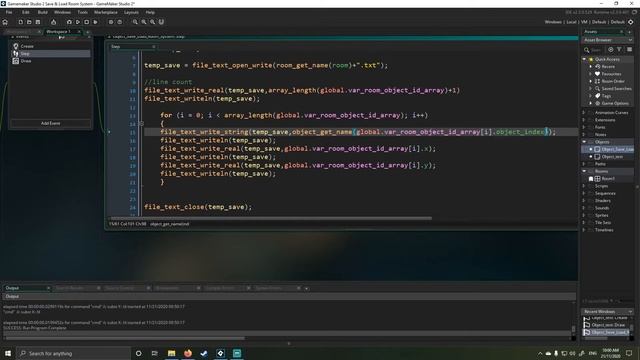Viewport: 640px width, 360px height.
Task: Toggle code folding on line 14
Action: coord(141,123)
